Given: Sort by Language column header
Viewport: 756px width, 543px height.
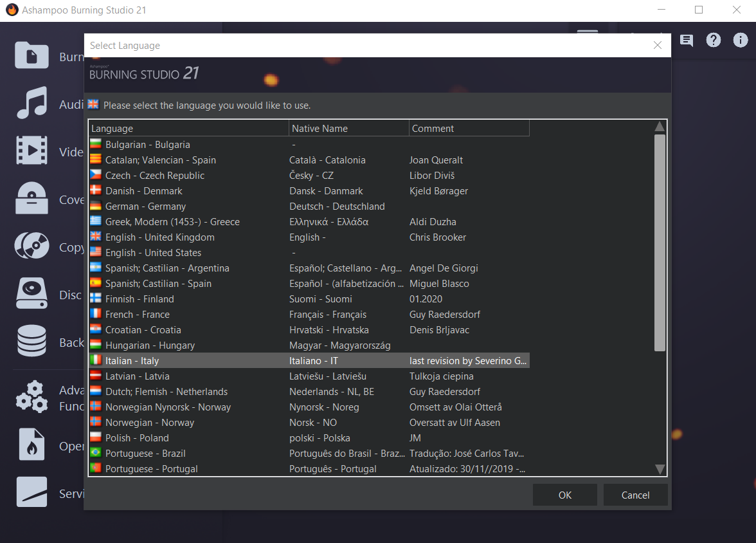Looking at the screenshot, I should pyautogui.click(x=189, y=129).
